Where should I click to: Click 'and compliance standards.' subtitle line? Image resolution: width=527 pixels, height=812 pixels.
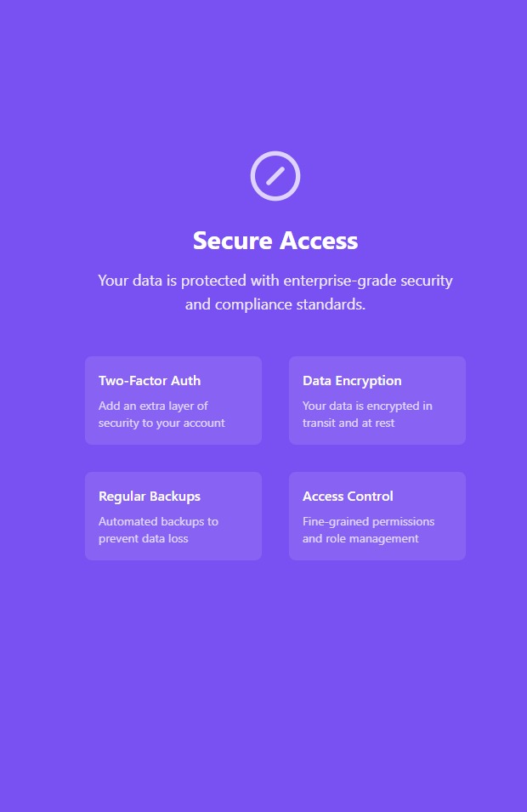point(275,304)
